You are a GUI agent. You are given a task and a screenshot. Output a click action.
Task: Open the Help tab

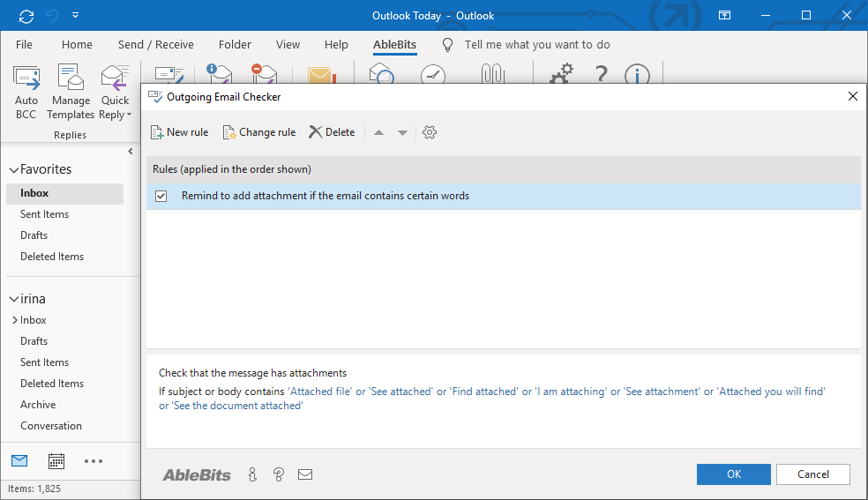(336, 45)
